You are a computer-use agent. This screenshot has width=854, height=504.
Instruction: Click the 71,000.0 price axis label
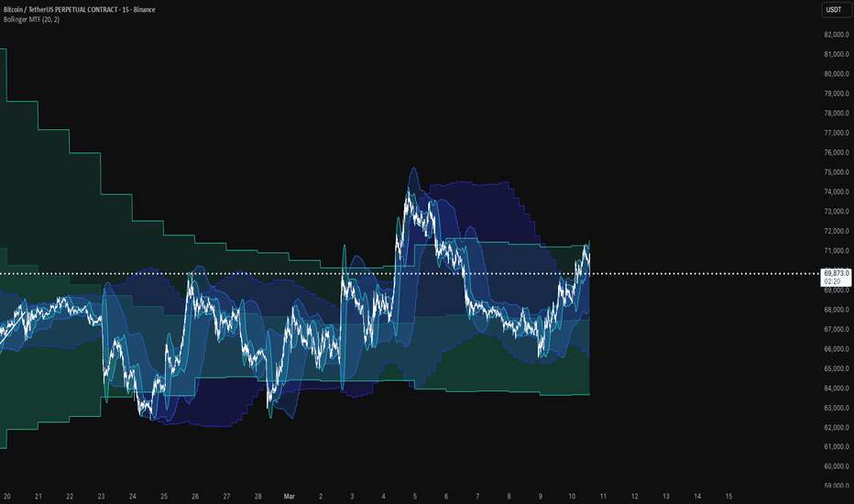(836, 251)
